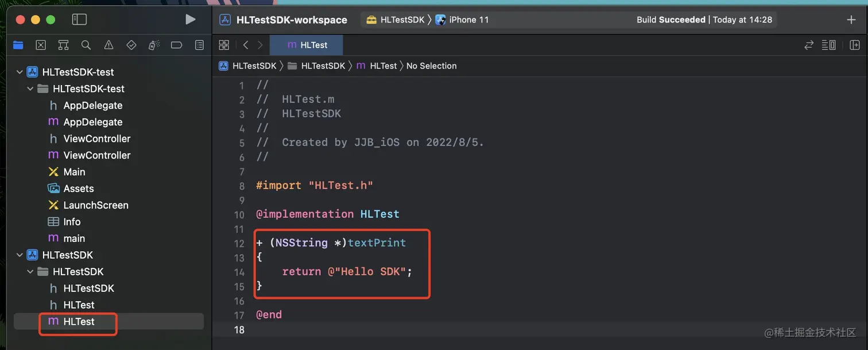The width and height of the screenshot is (868, 350).
Task: Click the #import "HLTest.h" line
Action: [x=315, y=185]
